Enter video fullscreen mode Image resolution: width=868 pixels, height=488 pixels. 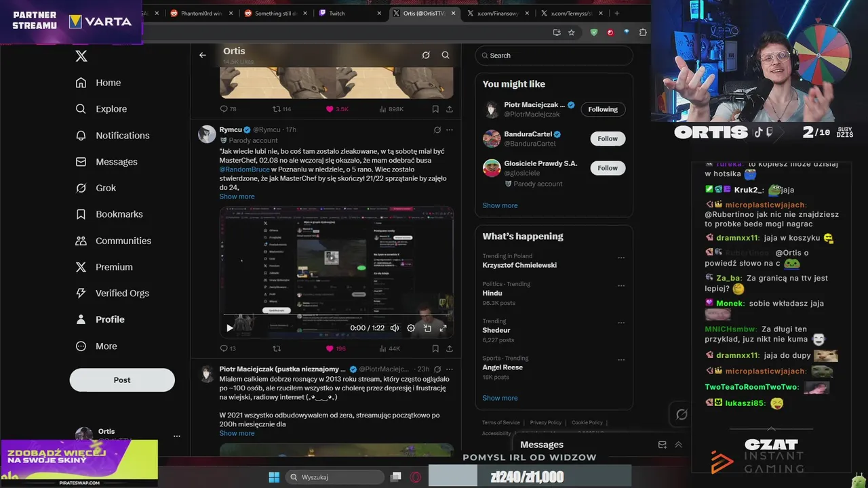(x=443, y=328)
